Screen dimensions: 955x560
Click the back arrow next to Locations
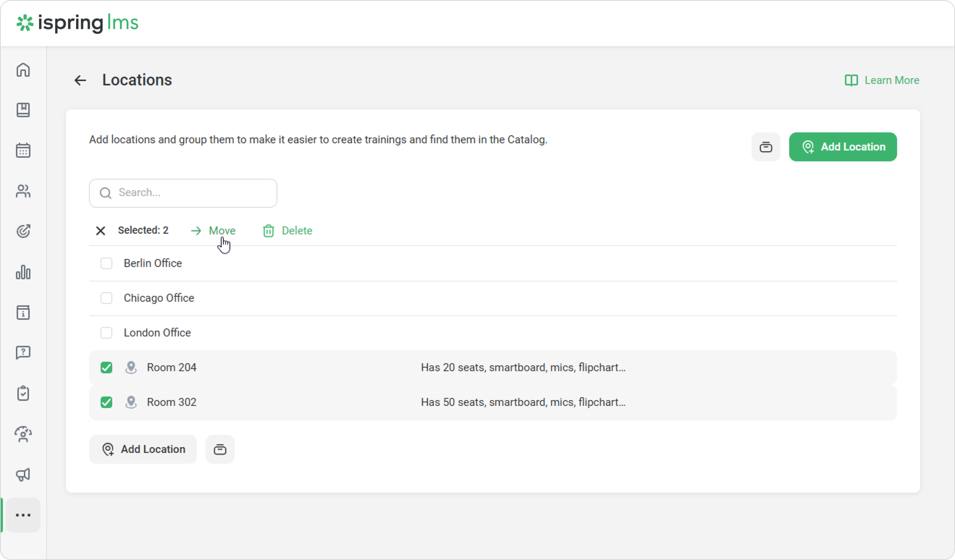[x=80, y=80]
